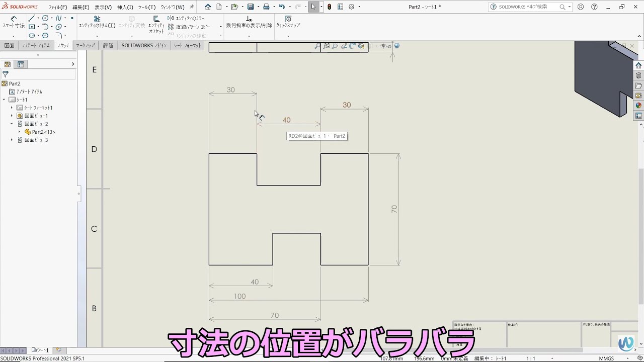Image resolution: width=644 pixels, height=362 pixels.
Task: Switch to FeatureManager design tree tab
Action: pos(8,64)
